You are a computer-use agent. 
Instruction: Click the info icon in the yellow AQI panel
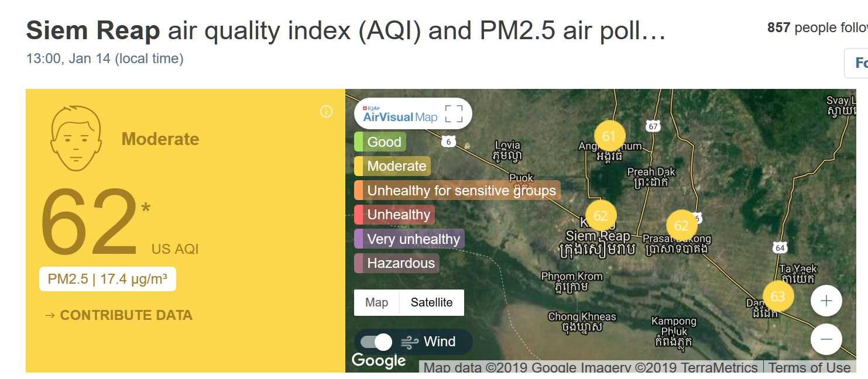pos(327,112)
